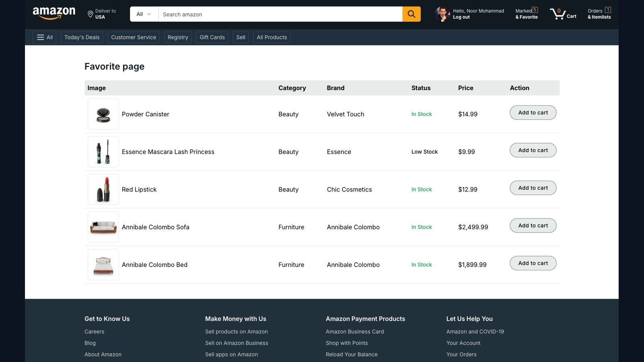Open the Powder Canister thumbnail

point(103,114)
